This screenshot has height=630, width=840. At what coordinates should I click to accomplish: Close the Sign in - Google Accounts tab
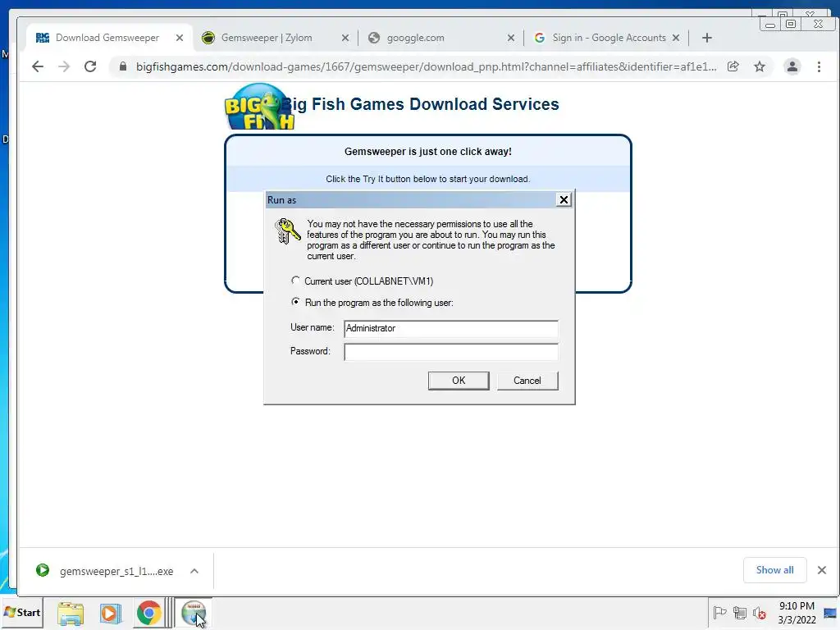(676, 38)
